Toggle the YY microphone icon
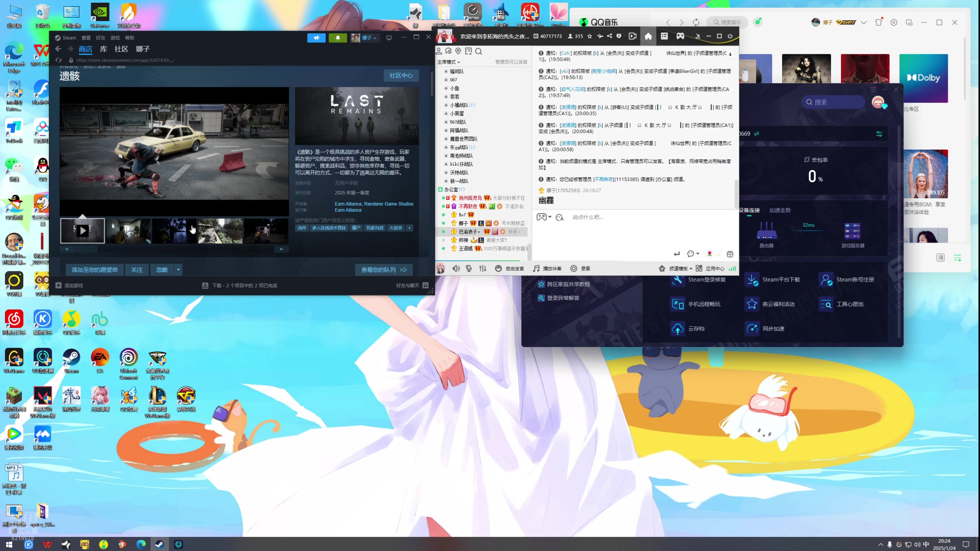The height and width of the screenshot is (551, 980). [x=469, y=269]
